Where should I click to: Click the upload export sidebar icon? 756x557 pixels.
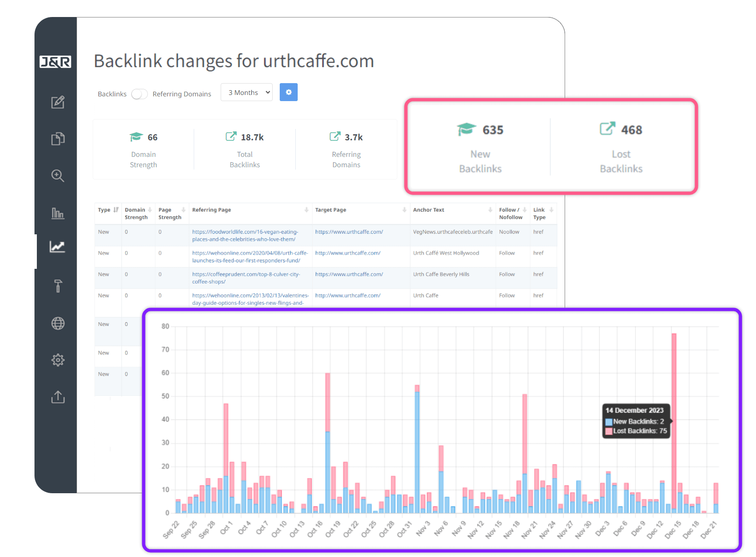58,397
